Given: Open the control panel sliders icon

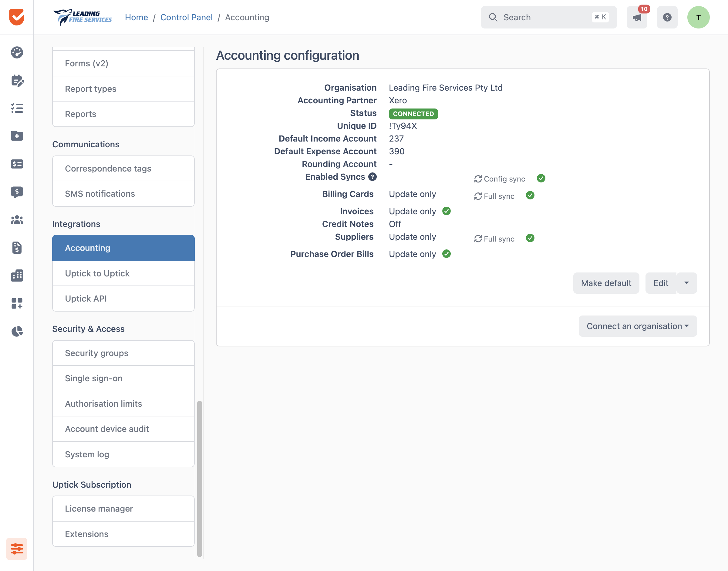Looking at the screenshot, I should 17,549.
